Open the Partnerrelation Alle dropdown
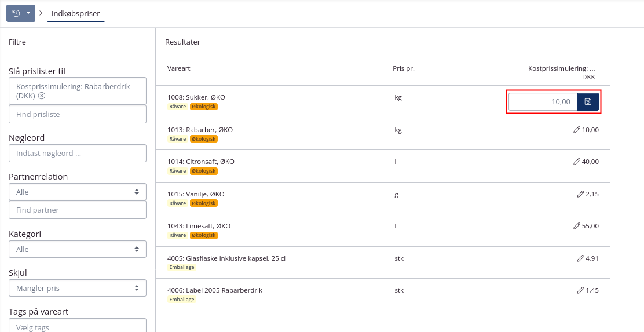The width and height of the screenshot is (644, 332). pyautogui.click(x=77, y=192)
